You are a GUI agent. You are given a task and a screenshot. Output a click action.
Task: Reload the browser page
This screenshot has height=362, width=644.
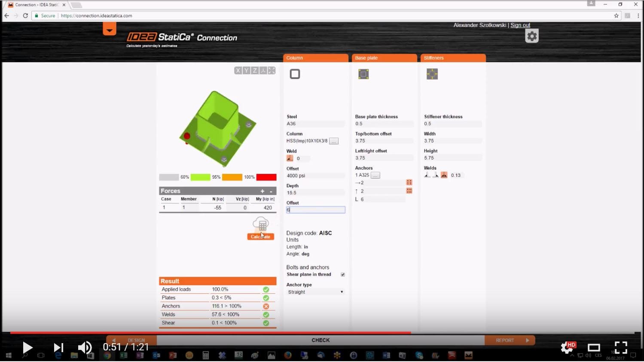pyautogui.click(x=25, y=15)
